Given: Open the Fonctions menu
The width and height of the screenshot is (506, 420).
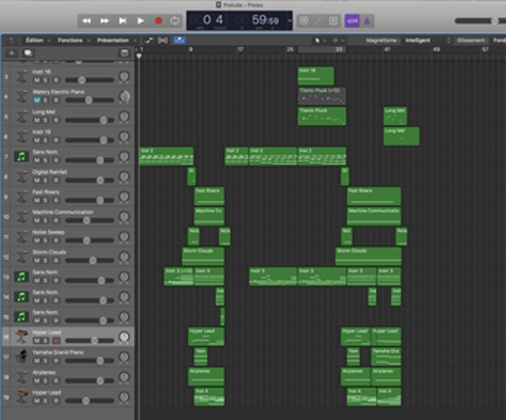Looking at the screenshot, I should coord(70,40).
